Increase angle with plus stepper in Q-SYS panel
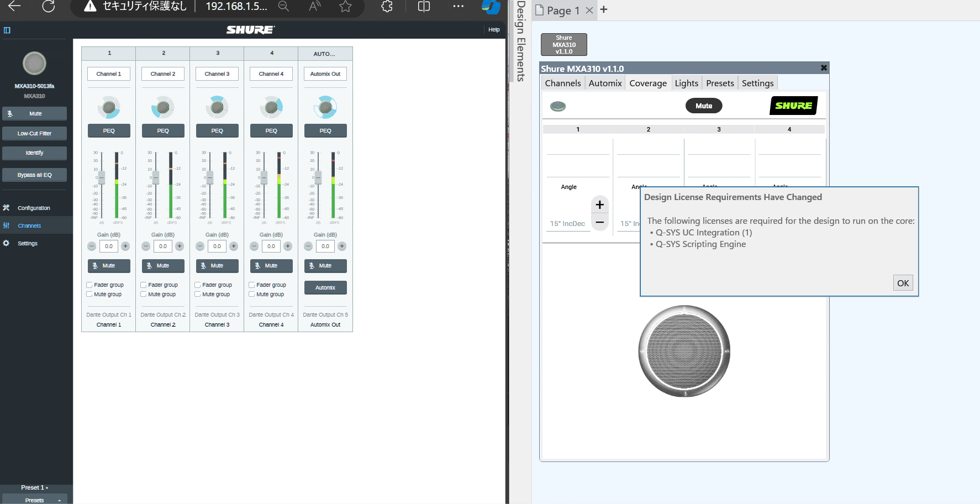The height and width of the screenshot is (504, 980). point(599,204)
